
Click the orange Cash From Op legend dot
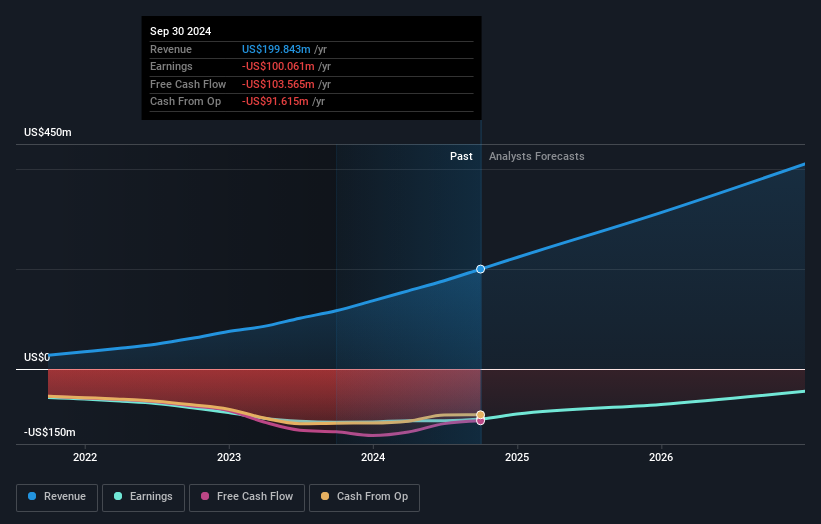point(325,496)
